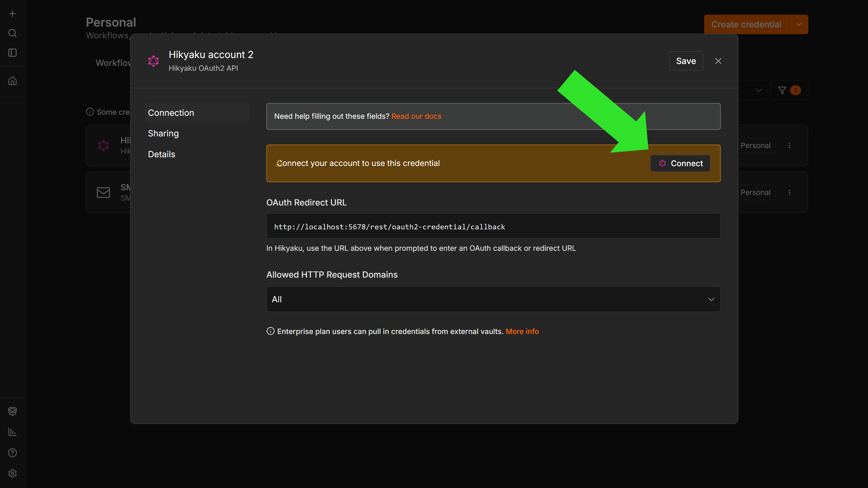Click the OAuth Redirect URL field

[493, 226]
